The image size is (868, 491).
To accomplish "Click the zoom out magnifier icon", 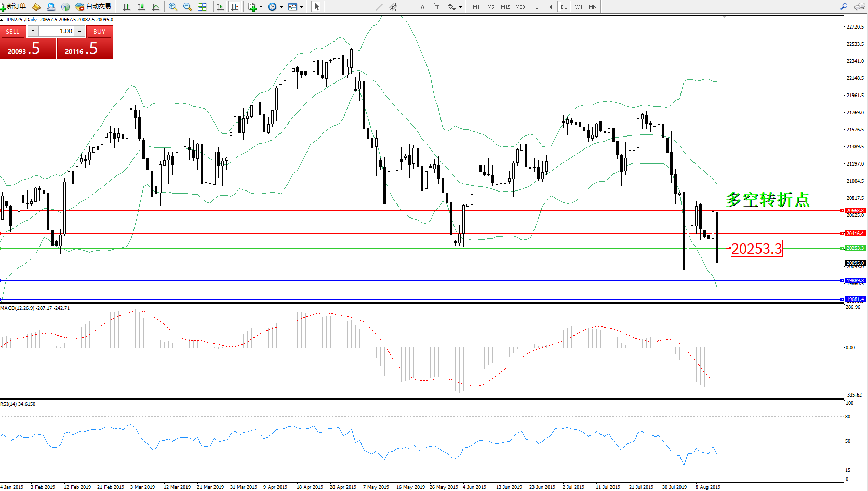I will 188,7.
